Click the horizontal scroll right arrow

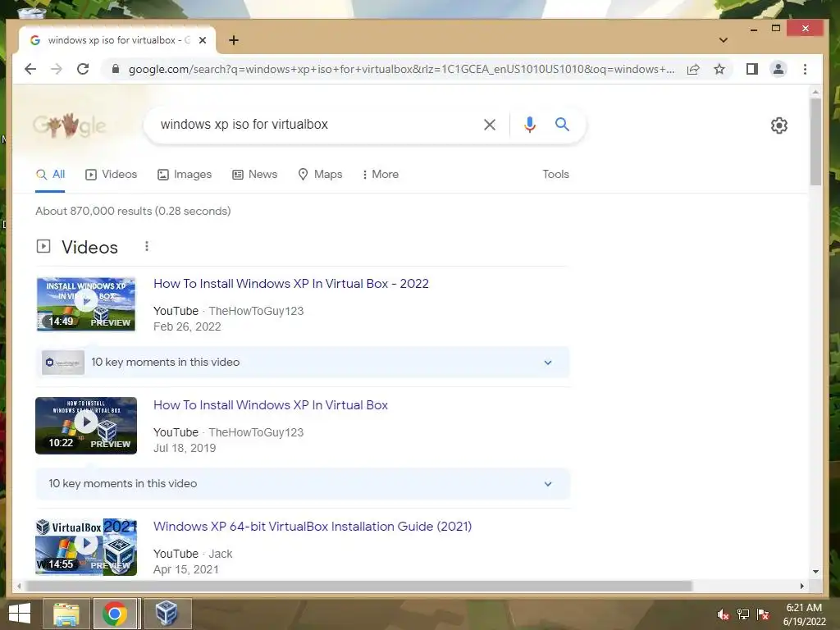pyautogui.click(x=802, y=586)
